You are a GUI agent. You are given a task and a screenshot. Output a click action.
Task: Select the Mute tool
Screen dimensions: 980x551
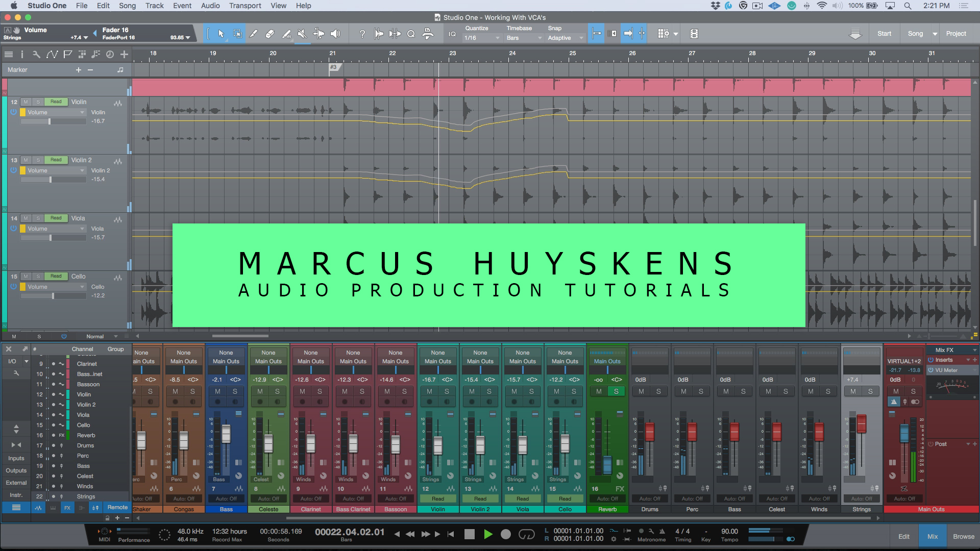click(x=302, y=34)
